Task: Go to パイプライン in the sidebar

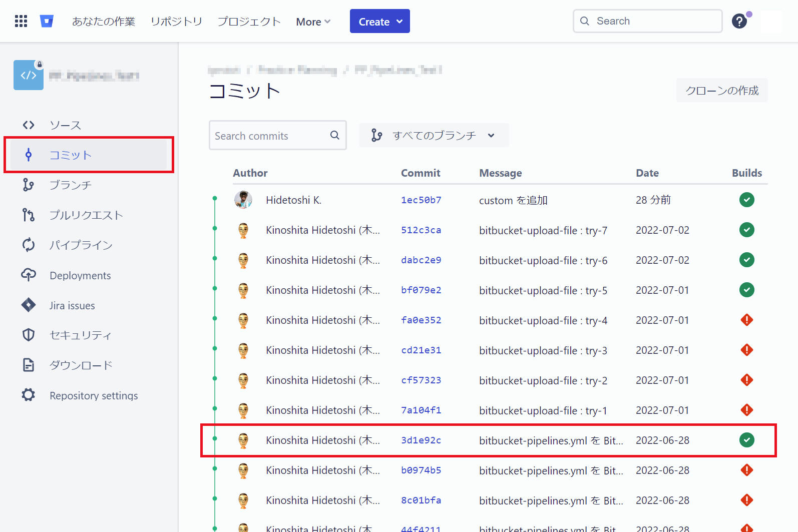Action: [x=81, y=245]
